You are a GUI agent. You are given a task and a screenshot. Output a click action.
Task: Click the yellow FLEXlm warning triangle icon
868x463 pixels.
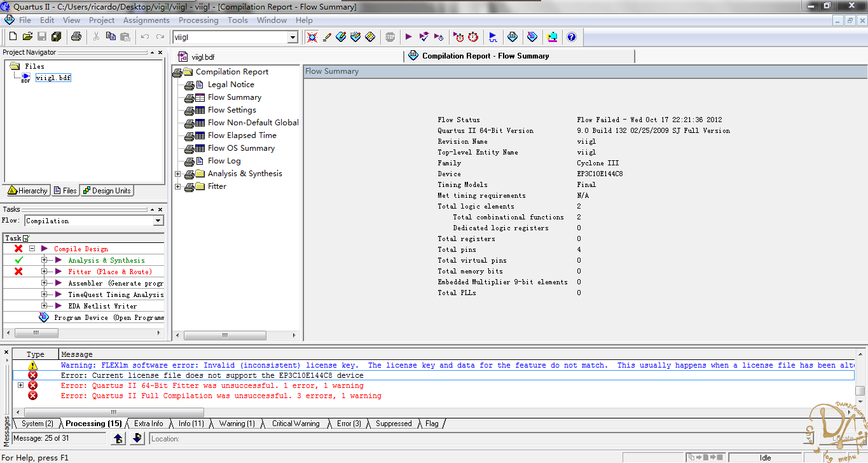pyautogui.click(x=32, y=366)
